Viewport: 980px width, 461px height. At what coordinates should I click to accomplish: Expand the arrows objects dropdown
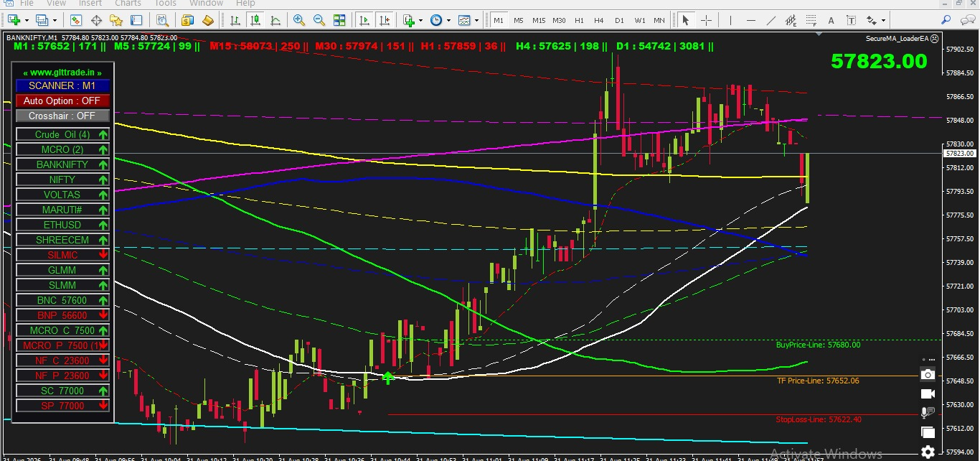(x=883, y=20)
